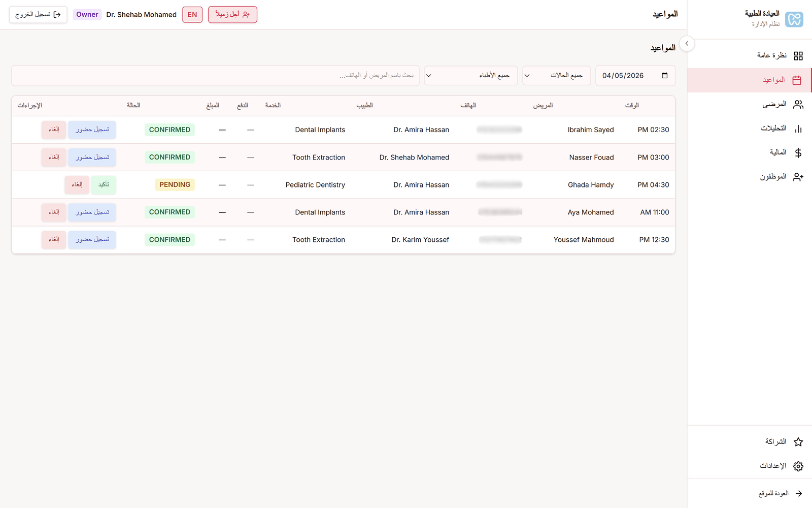Select the appointments menu item in sidebar
Viewport: 812px width, 508px height.
click(774, 80)
